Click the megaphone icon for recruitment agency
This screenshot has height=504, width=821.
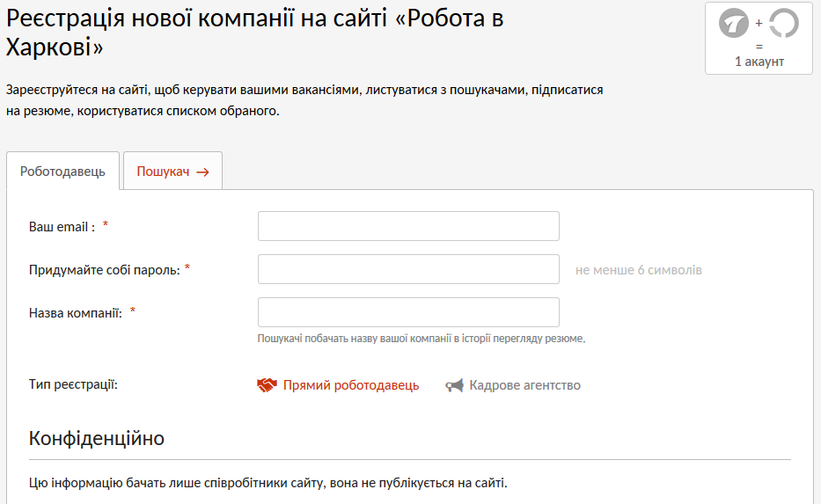coord(454,385)
